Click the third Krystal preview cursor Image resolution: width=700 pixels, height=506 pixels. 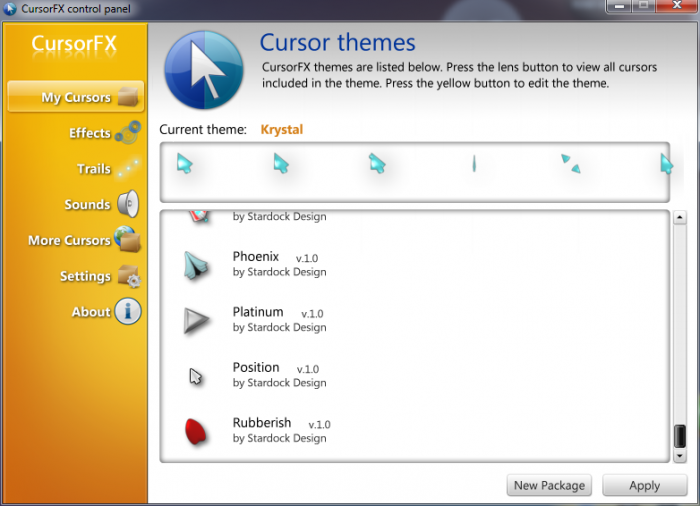(x=378, y=163)
